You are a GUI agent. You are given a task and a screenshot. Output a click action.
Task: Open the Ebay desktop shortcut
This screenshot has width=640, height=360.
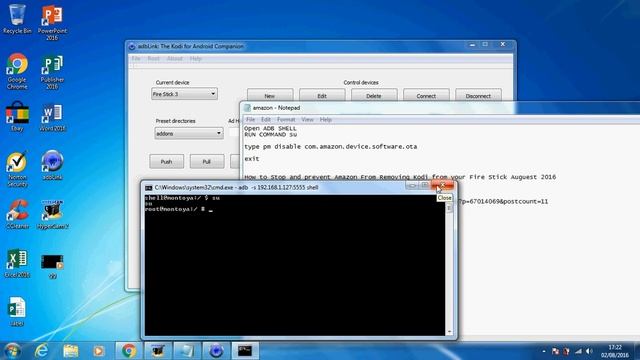pyautogui.click(x=17, y=117)
